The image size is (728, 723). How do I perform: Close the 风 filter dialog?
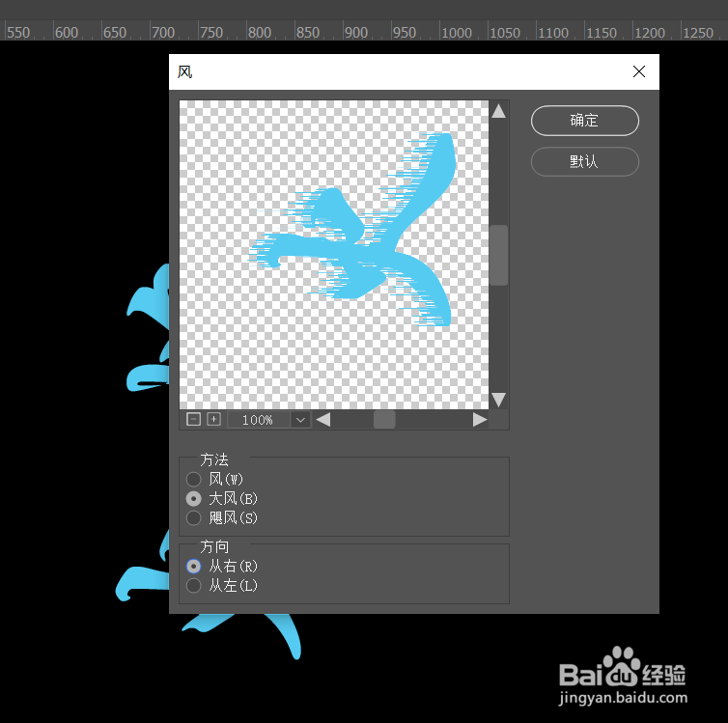click(639, 71)
